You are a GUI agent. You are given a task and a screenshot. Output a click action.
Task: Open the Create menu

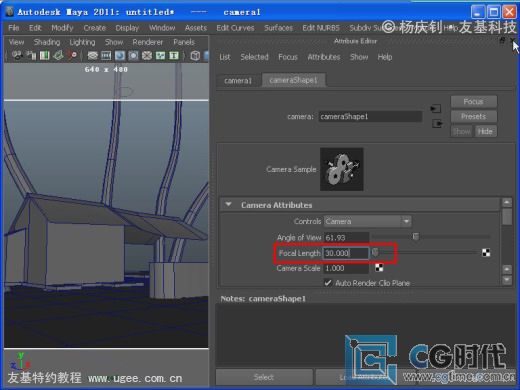point(94,28)
